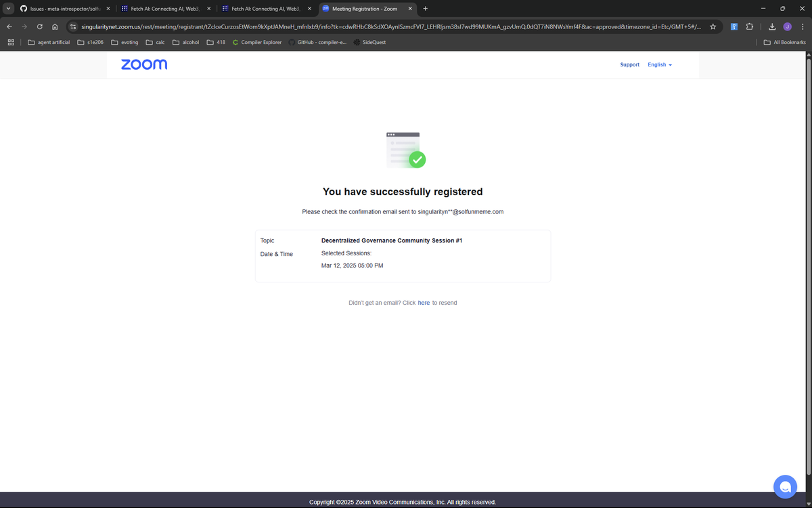
Task: Bookmark this page with the star icon
Action: click(x=713, y=26)
